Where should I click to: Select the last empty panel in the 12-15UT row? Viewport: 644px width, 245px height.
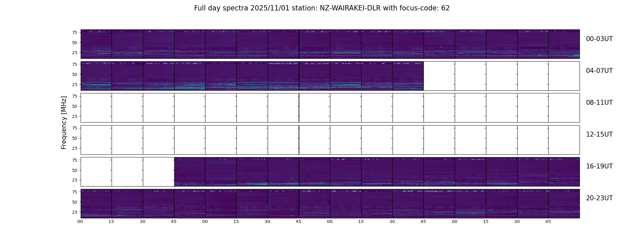point(564,140)
